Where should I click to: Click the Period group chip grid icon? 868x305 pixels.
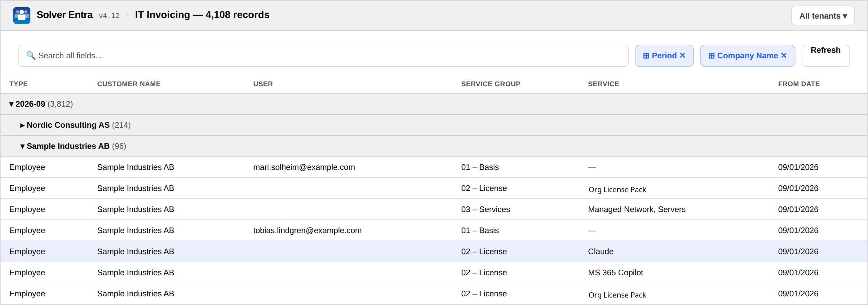tap(646, 55)
